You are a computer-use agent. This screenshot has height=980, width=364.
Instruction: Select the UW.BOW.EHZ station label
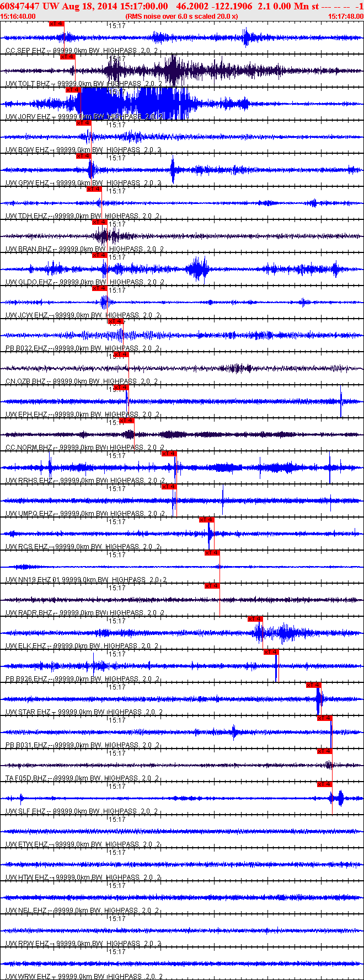[x=28, y=150]
